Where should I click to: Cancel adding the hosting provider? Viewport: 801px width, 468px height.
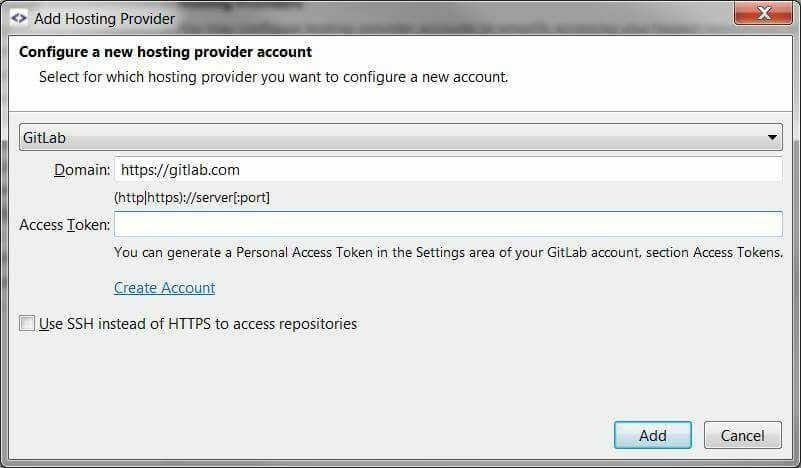[x=743, y=435]
